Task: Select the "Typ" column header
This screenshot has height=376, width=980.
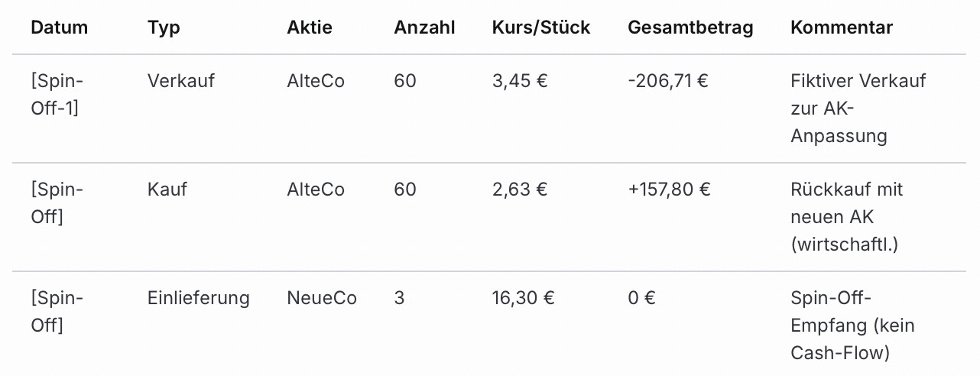Action: (164, 28)
